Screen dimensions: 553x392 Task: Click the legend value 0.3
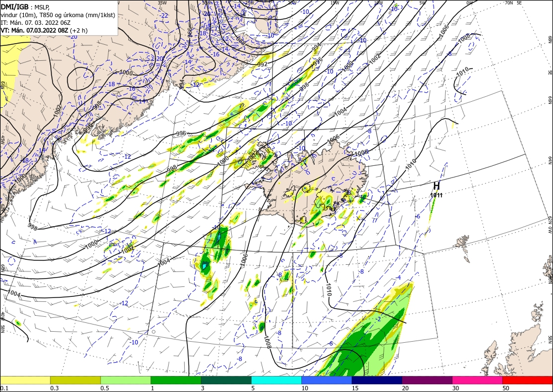54,388
